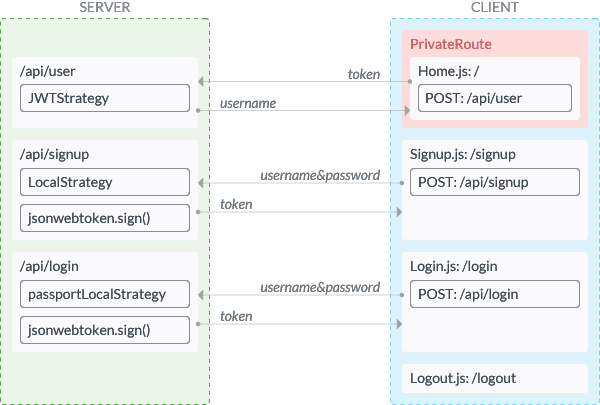600x405 pixels.
Task: Click the JWTStrategy box
Action: pyautogui.click(x=105, y=98)
